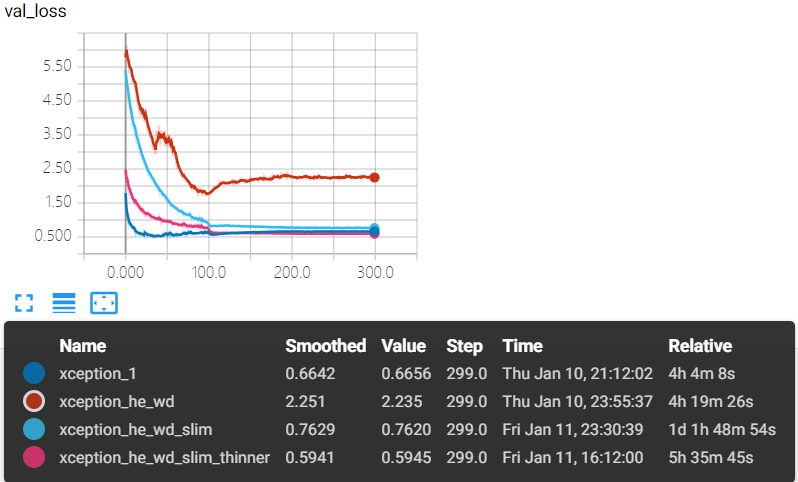Fit domain to data icon
Screen dimensions: 798x482
click(104, 303)
